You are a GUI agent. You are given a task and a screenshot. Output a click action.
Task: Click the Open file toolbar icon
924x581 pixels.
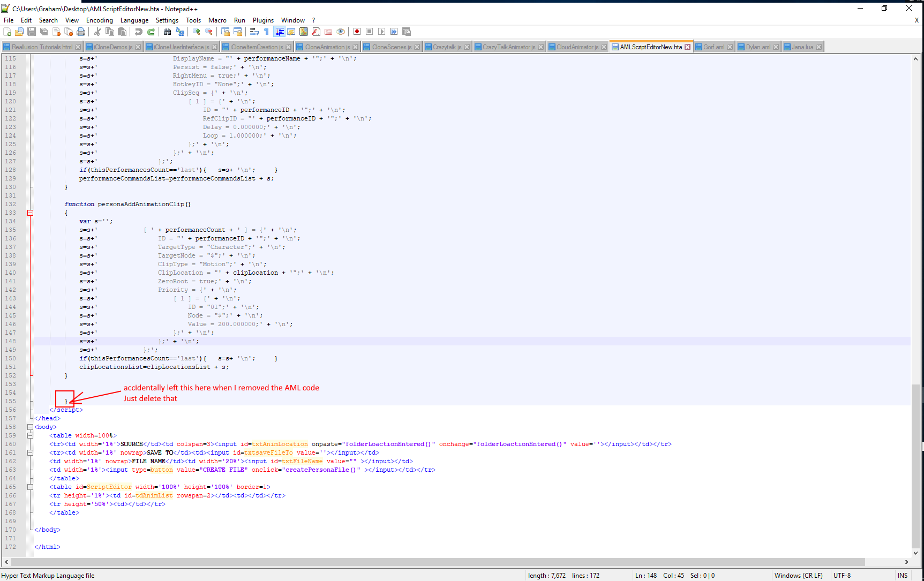click(19, 32)
